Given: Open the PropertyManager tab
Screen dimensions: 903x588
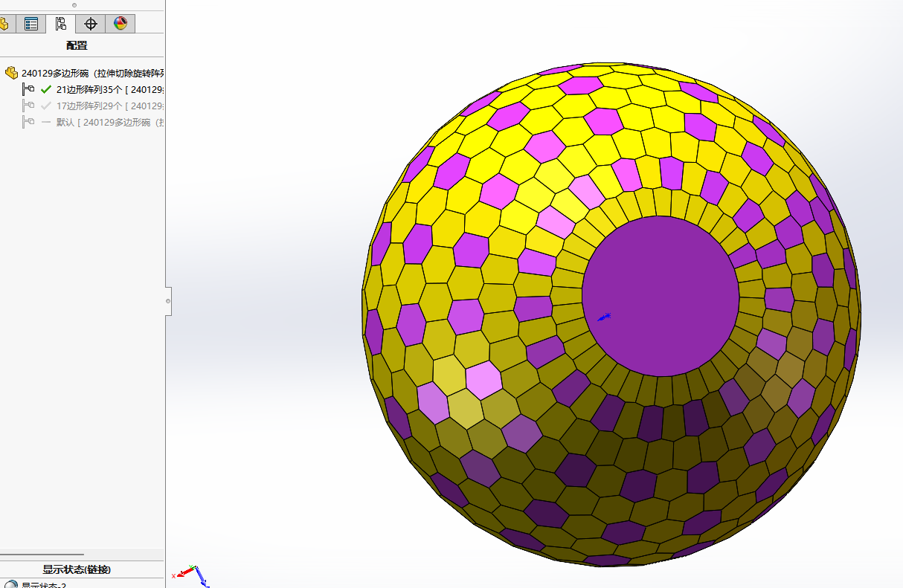Looking at the screenshot, I should tap(31, 24).
